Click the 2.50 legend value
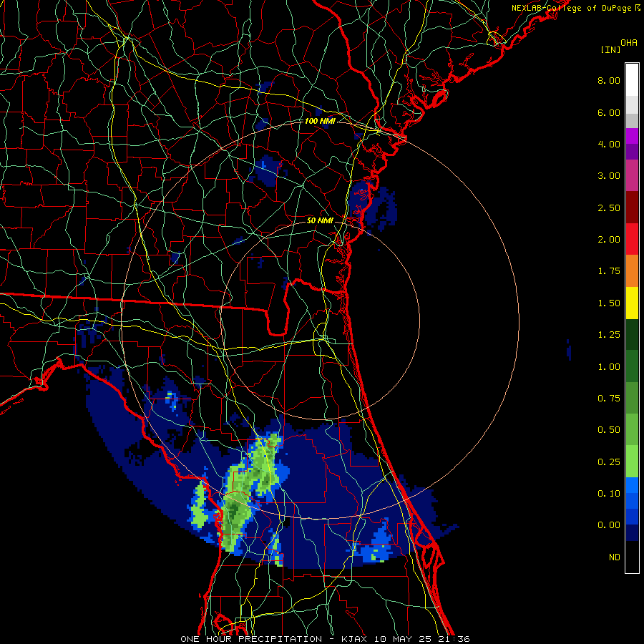This screenshot has height=644, width=644. click(x=609, y=208)
